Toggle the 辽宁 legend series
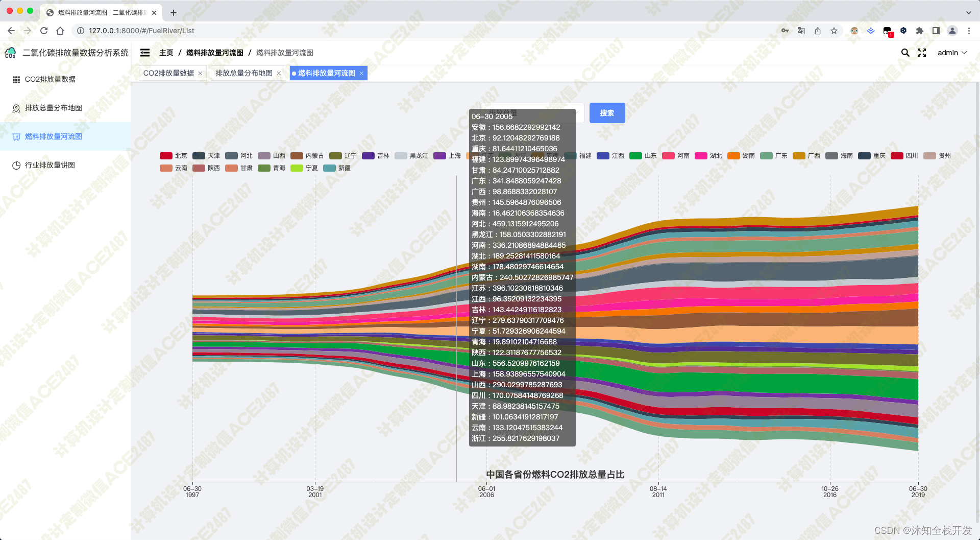The height and width of the screenshot is (540, 980). tap(343, 156)
